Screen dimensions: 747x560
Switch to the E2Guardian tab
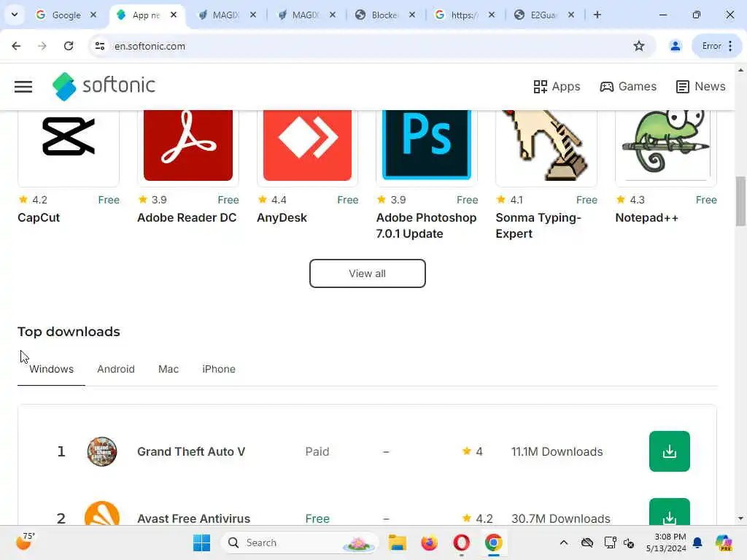[x=543, y=15]
